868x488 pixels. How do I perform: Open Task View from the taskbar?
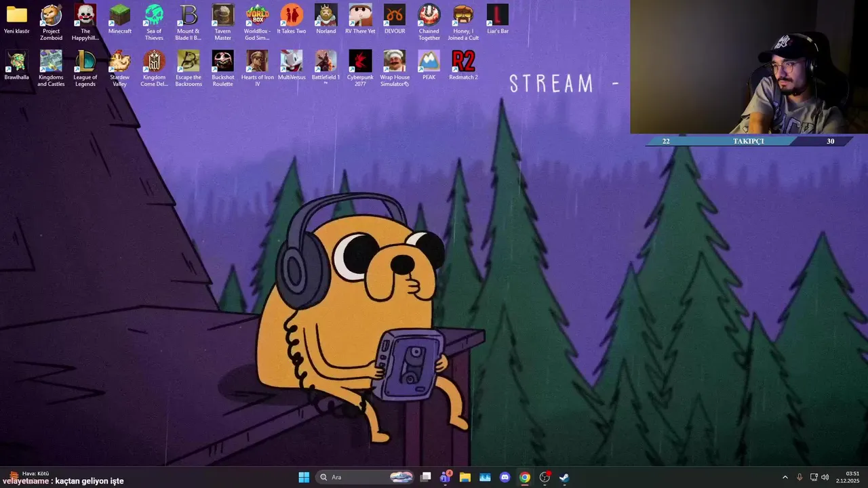[x=426, y=477]
